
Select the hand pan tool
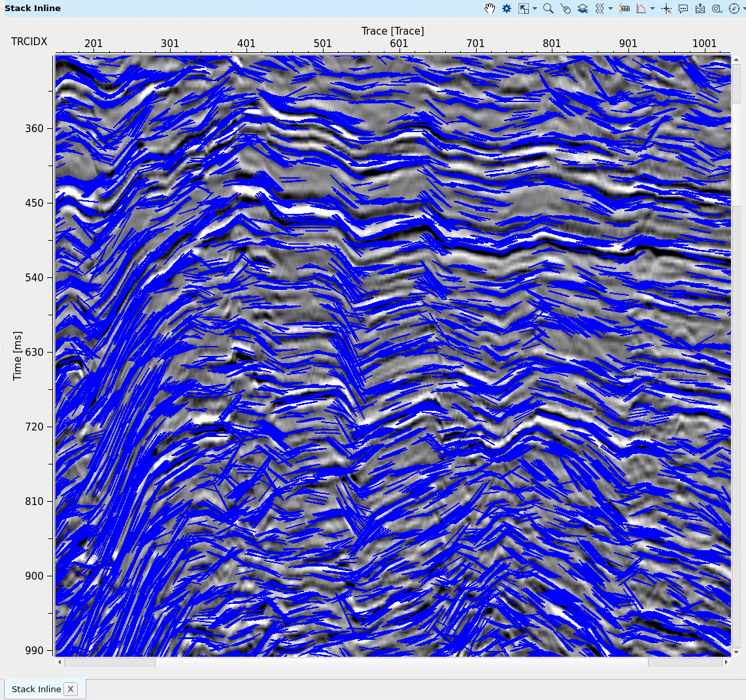coord(490,9)
